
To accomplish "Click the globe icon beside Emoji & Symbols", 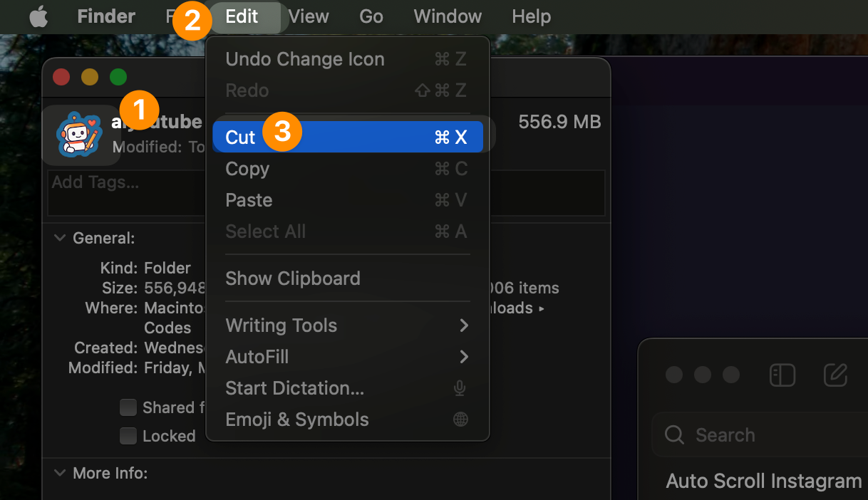I will click(460, 420).
